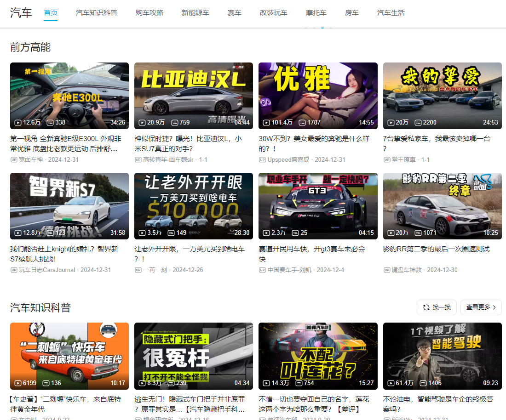This screenshot has height=420, width=506.
Task: Click the 前方高能 section heading
Action: 30,47
